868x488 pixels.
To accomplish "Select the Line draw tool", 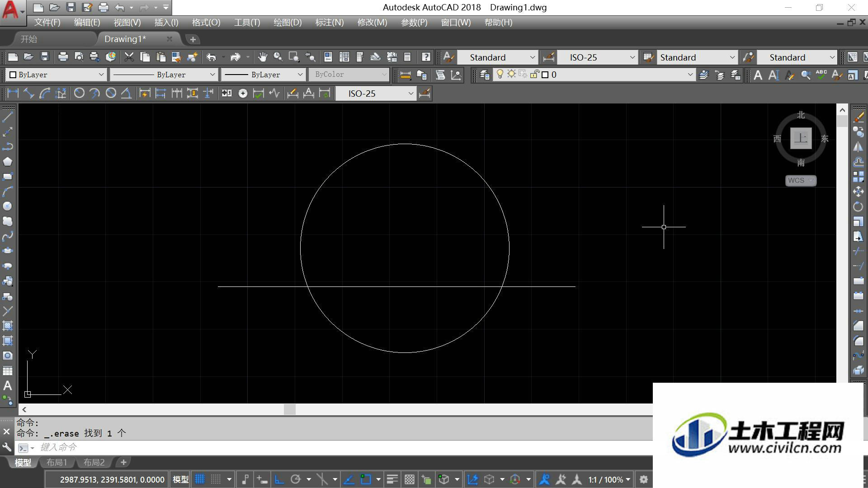I will coord(8,117).
